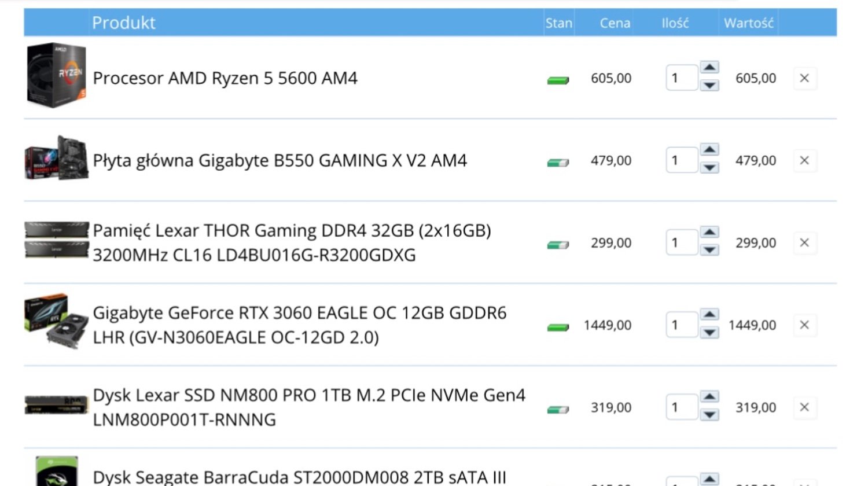The height and width of the screenshot is (486, 868).
Task: Increase quantity of AMD Ryzen 5 5600
Action: click(x=709, y=67)
